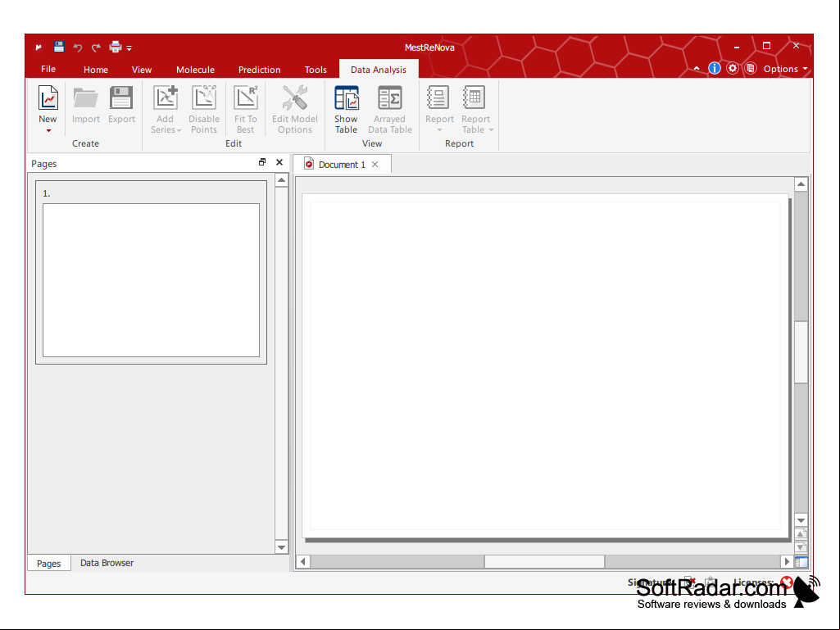This screenshot has width=840, height=630.
Task: Switch to the View ribbon tab
Action: pos(142,70)
